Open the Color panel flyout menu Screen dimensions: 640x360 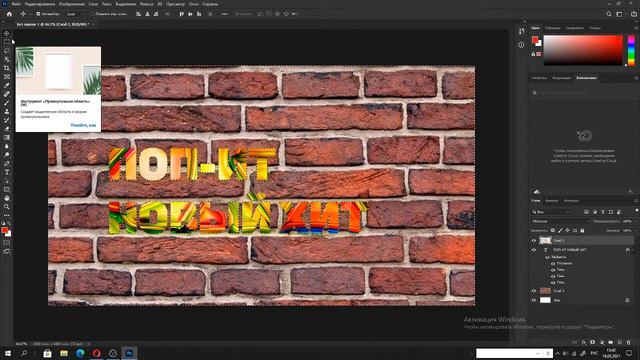point(636,28)
